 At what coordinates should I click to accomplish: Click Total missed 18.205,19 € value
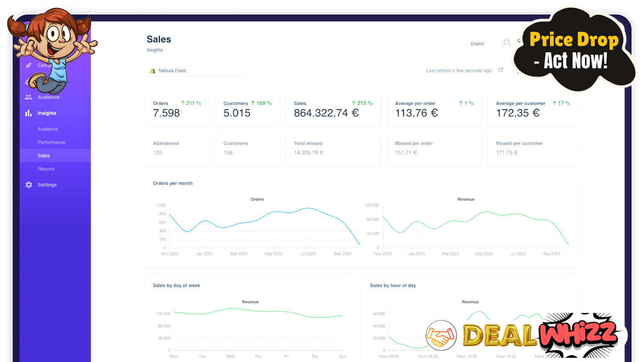pos(309,153)
